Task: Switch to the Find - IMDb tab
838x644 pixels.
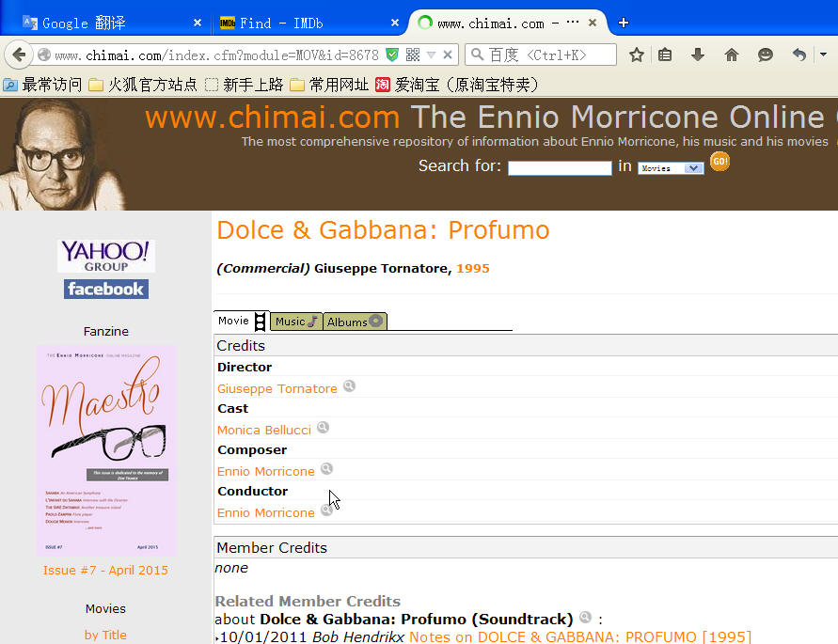Action: [308, 23]
